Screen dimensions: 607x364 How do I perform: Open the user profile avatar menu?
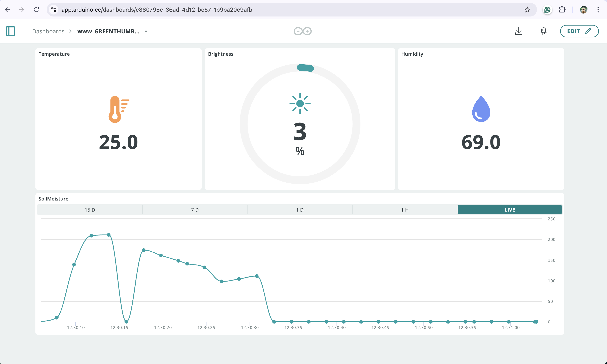583,10
